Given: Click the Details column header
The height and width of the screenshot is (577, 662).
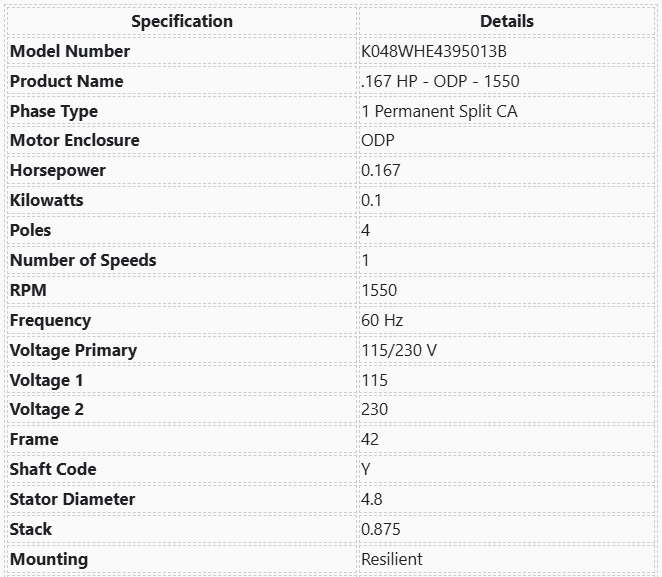Looking at the screenshot, I should click(x=507, y=21).
